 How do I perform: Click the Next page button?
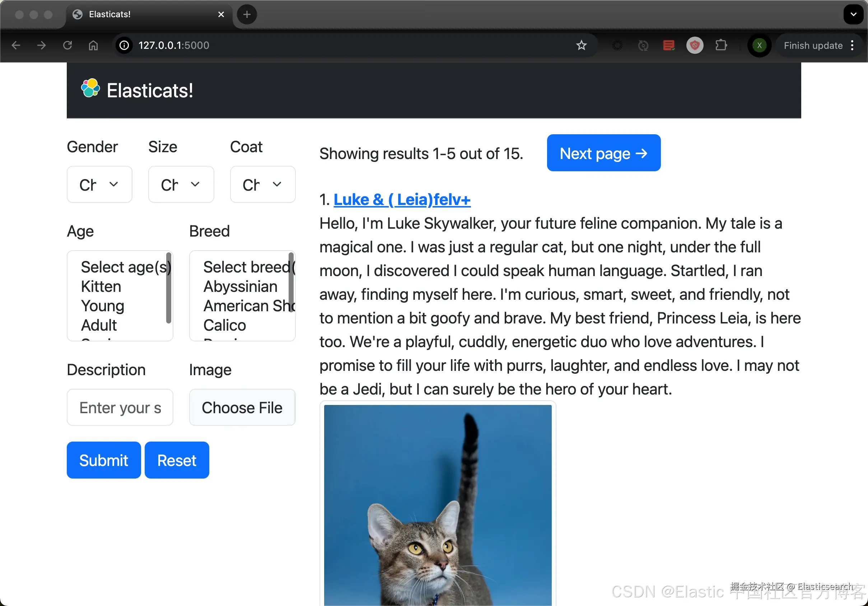coord(604,153)
